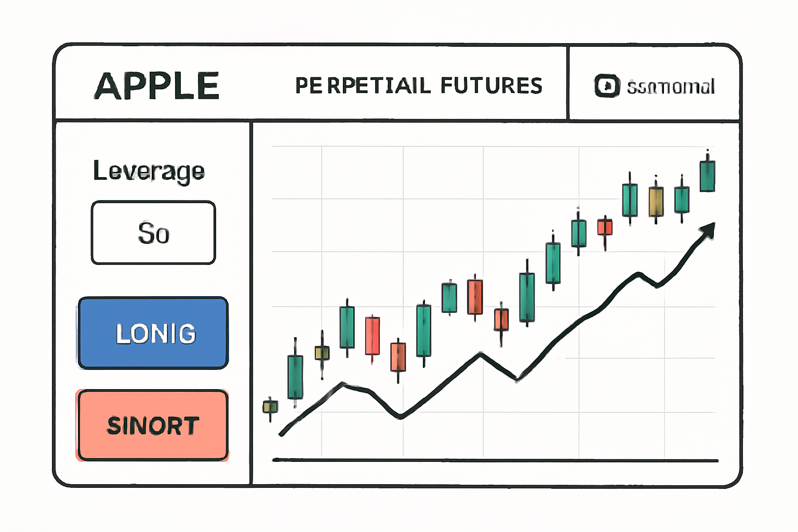The height and width of the screenshot is (532, 798).
Task: Select the topmost green candle at far right
Action: coord(707,176)
